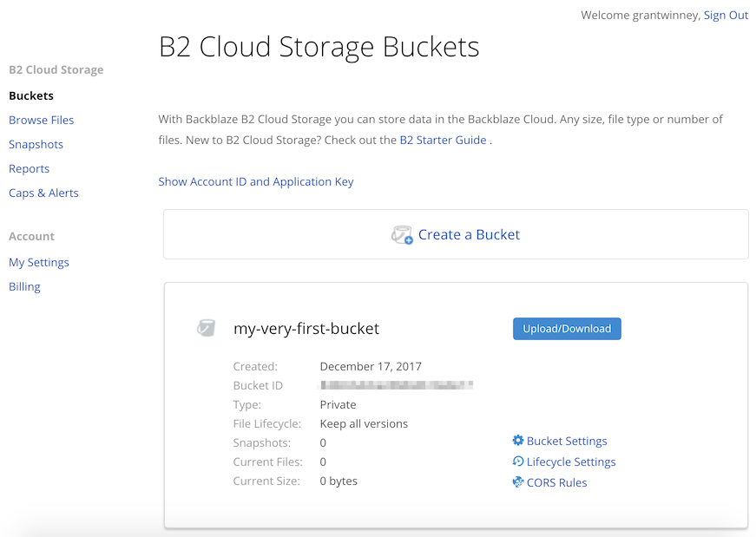Click the 0 bytes current size value
The width and height of the screenshot is (756, 537).
[339, 481]
